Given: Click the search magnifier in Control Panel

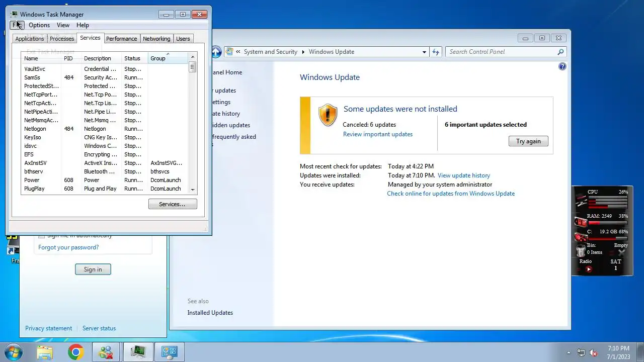Looking at the screenshot, I should click(560, 52).
